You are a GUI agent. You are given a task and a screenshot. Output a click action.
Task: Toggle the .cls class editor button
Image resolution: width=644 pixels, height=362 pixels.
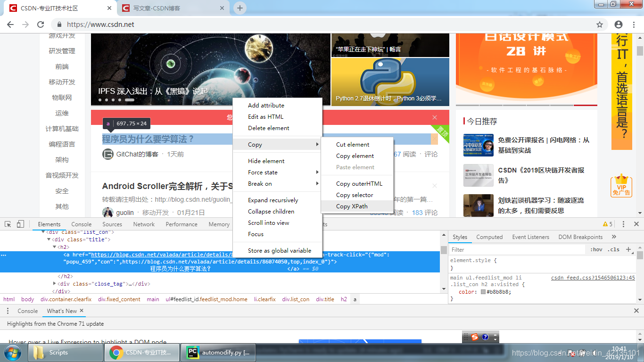(x=613, y=249)
